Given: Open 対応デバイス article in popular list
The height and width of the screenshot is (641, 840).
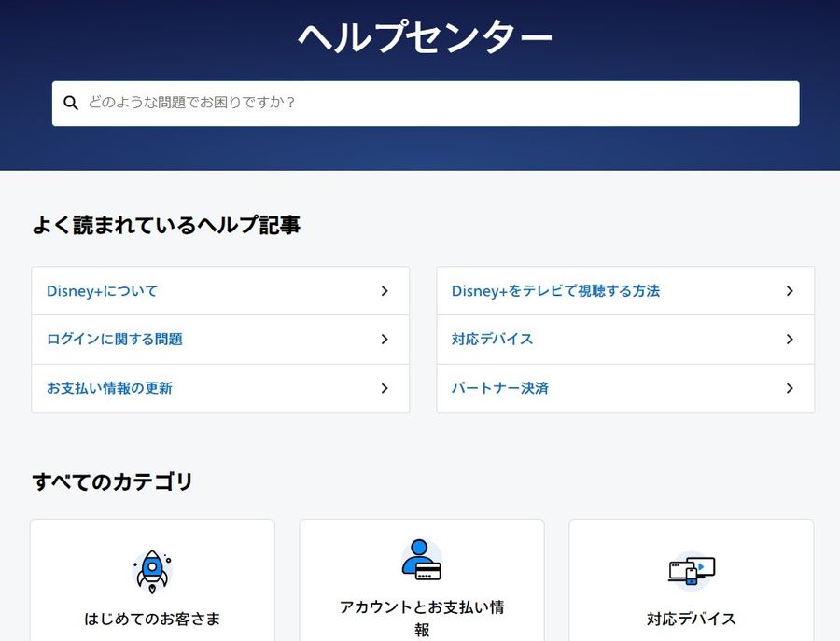Looking at the screenshot, I should (625, 340).
